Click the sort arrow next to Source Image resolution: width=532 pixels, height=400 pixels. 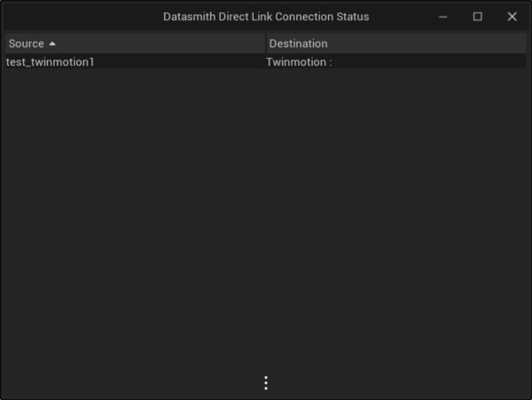(52, 43)
